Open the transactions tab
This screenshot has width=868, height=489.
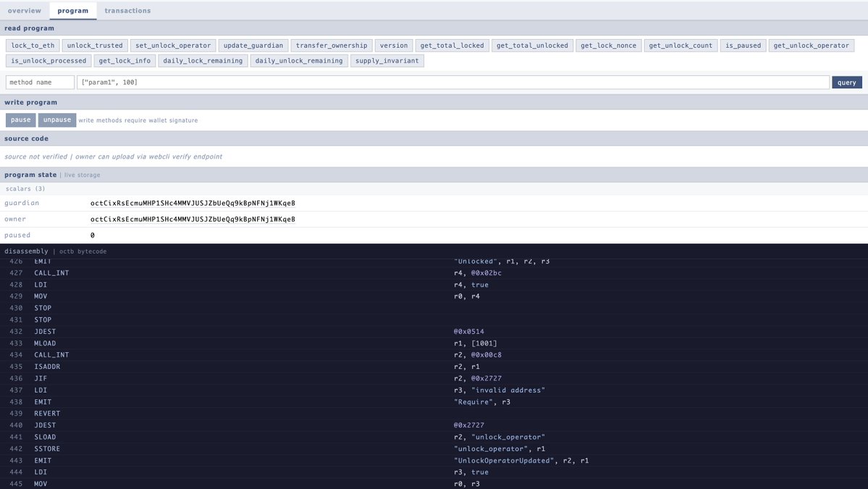tap(127, 11)
